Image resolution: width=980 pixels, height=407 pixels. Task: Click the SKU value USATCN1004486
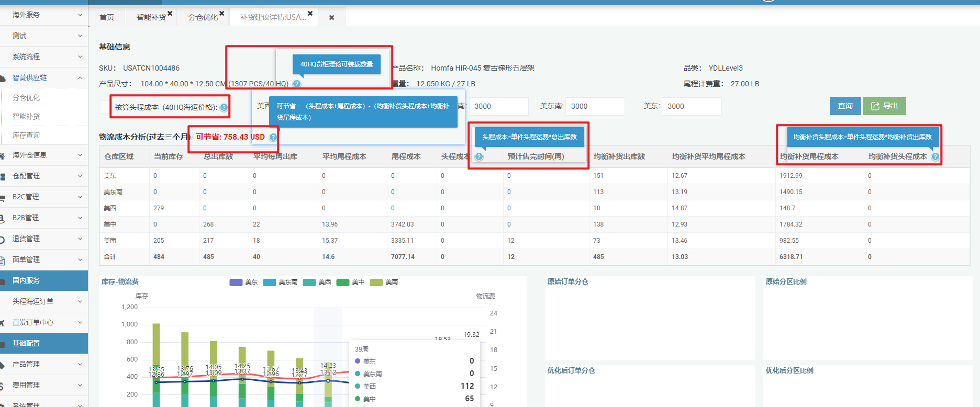click(x=151, y=68)
